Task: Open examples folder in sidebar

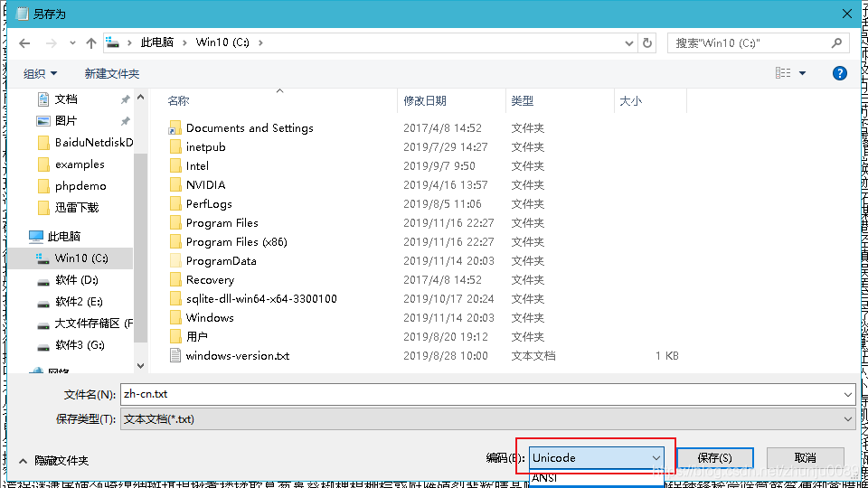Action: pos(80,164)
